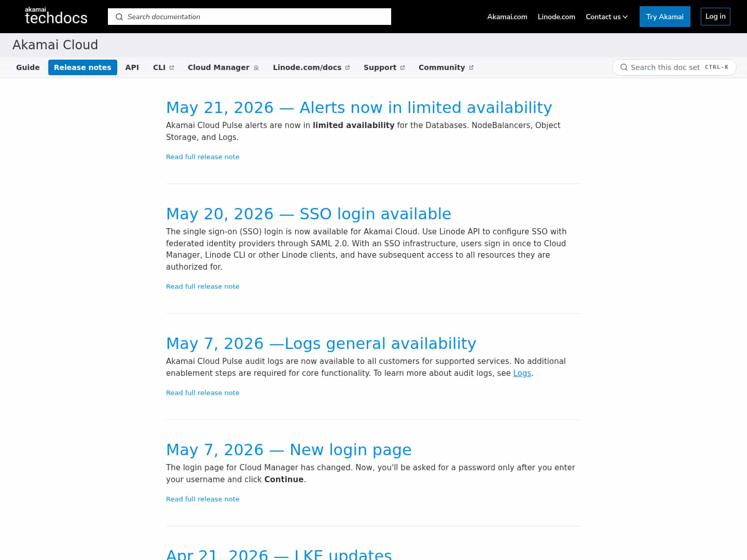Click the Log in button

point(715,17)
